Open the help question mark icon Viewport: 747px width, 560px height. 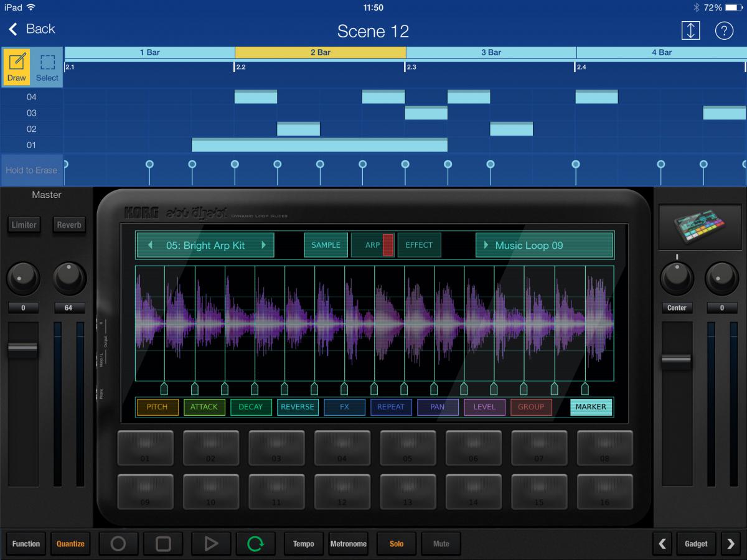point(724,30)
